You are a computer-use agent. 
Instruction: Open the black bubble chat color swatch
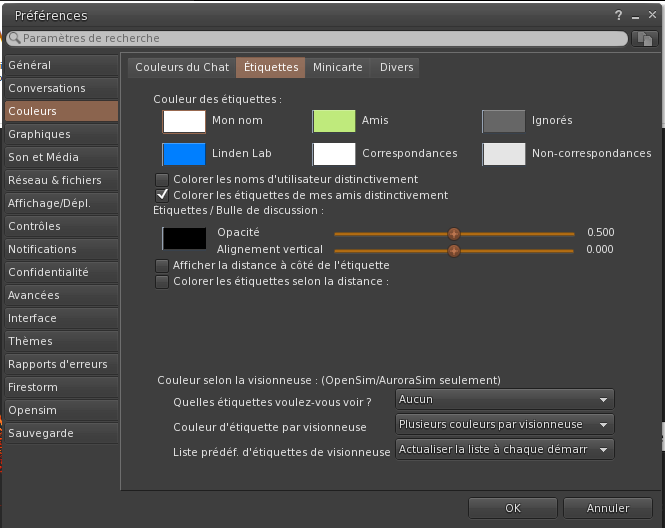click(x=184, y=238)
